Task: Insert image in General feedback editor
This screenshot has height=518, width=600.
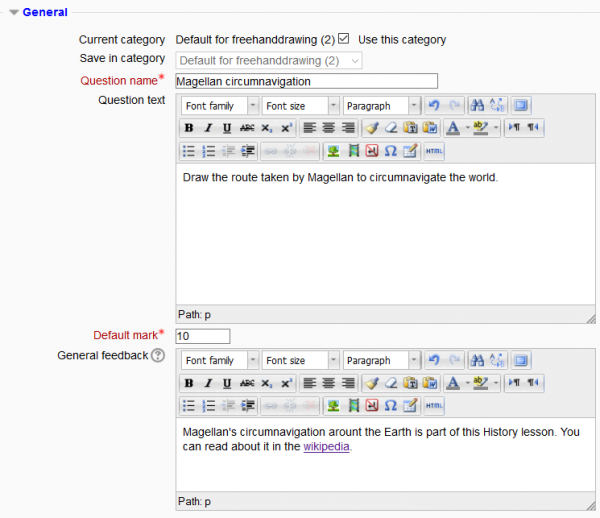Action: 334,405
